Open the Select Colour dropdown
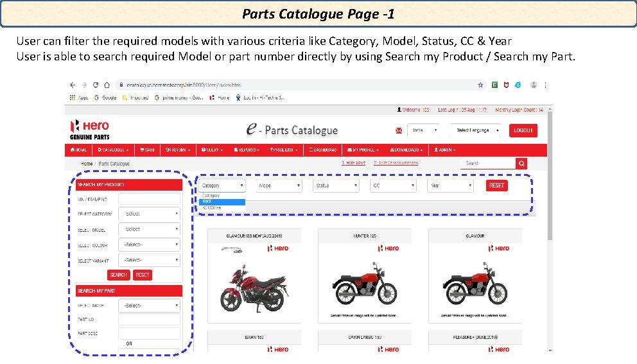Screen dimensions: 637x364 tap(149, 245)
